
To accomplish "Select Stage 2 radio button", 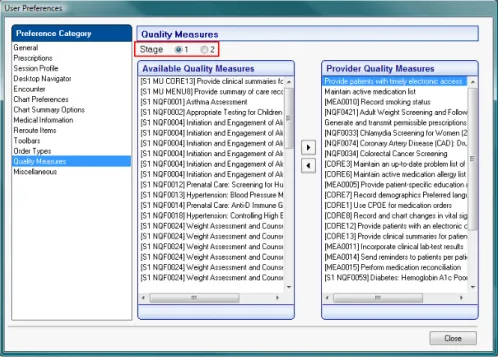I will (x=204, y=50).
